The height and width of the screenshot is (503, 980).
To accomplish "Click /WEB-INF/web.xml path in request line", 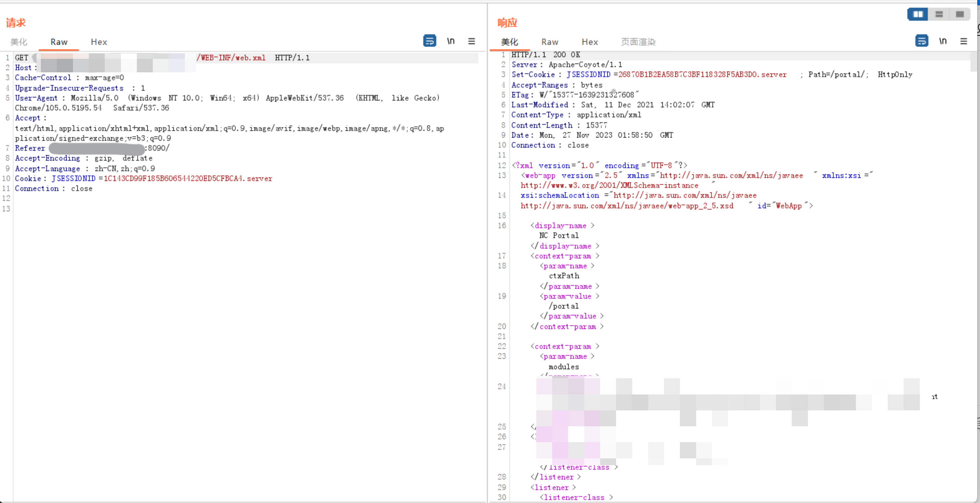I will pyautogui.click(x=231, y=58).
